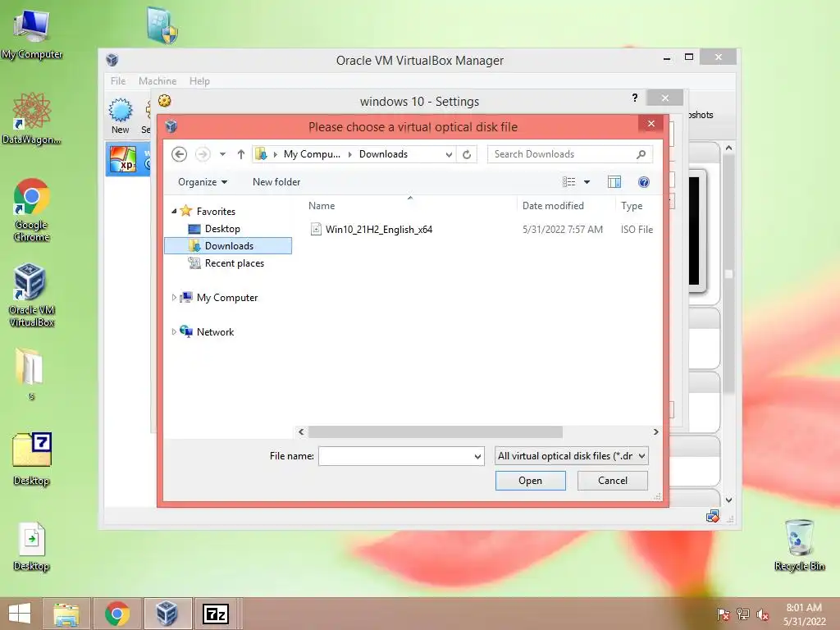Click the muted volume tray icon
This screenshot has height=630, width=840.
[x=762, y=614]
